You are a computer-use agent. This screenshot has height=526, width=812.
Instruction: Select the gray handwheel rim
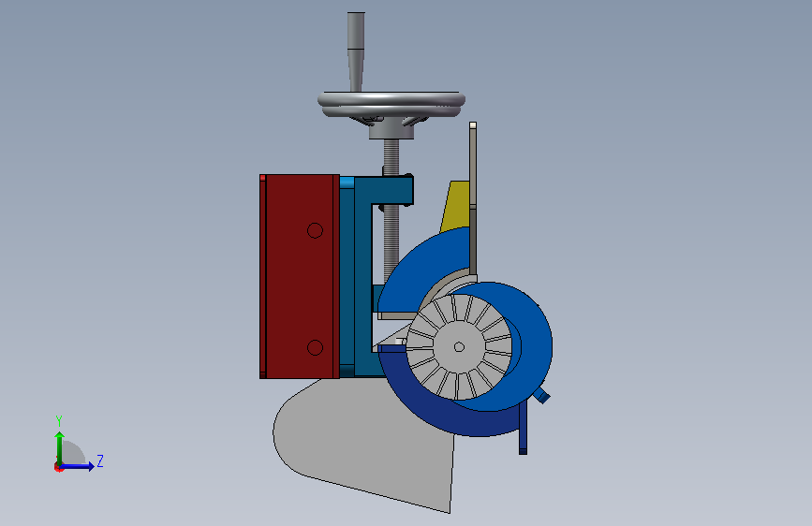391,103
